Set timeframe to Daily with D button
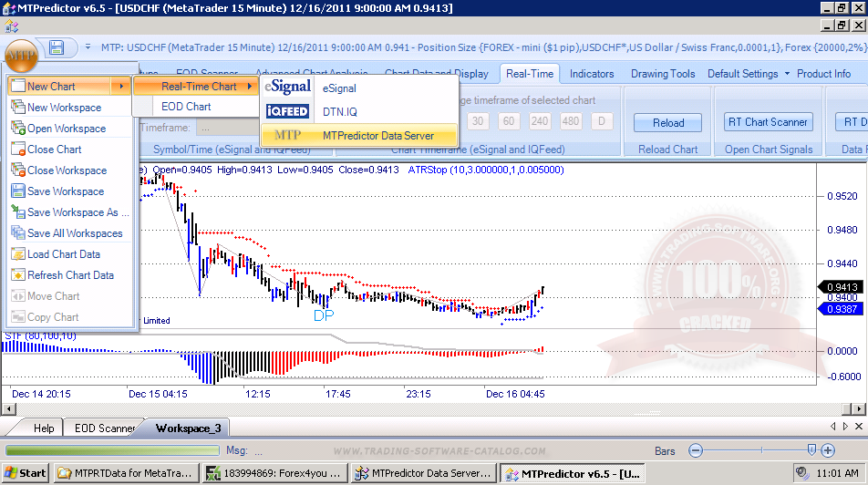The width and height of the screenshot is (868, 485). pyautogui.click(x=602, y=121)
